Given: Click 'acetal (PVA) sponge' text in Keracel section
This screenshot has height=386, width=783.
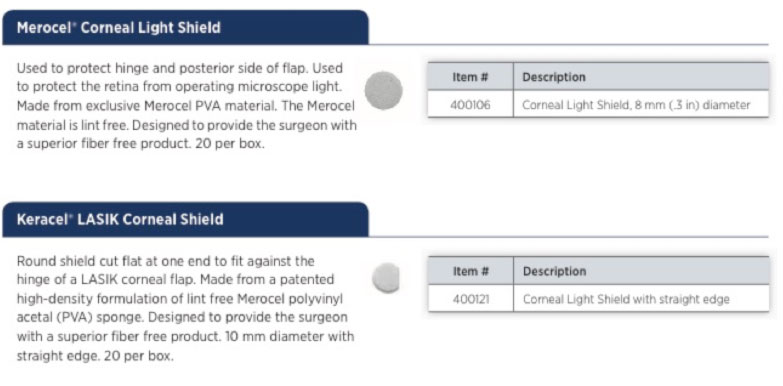Looking at the screenshot, I should click(80, 318).
